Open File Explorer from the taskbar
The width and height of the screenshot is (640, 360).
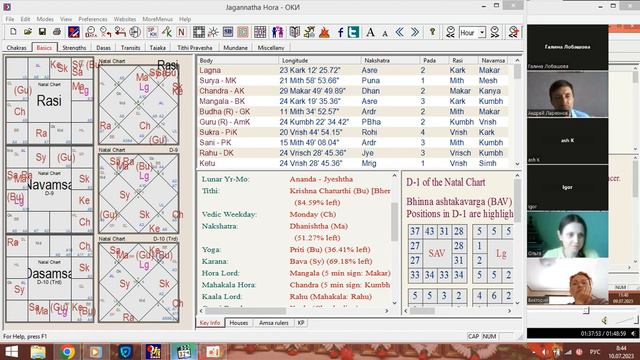coord(38,352)
